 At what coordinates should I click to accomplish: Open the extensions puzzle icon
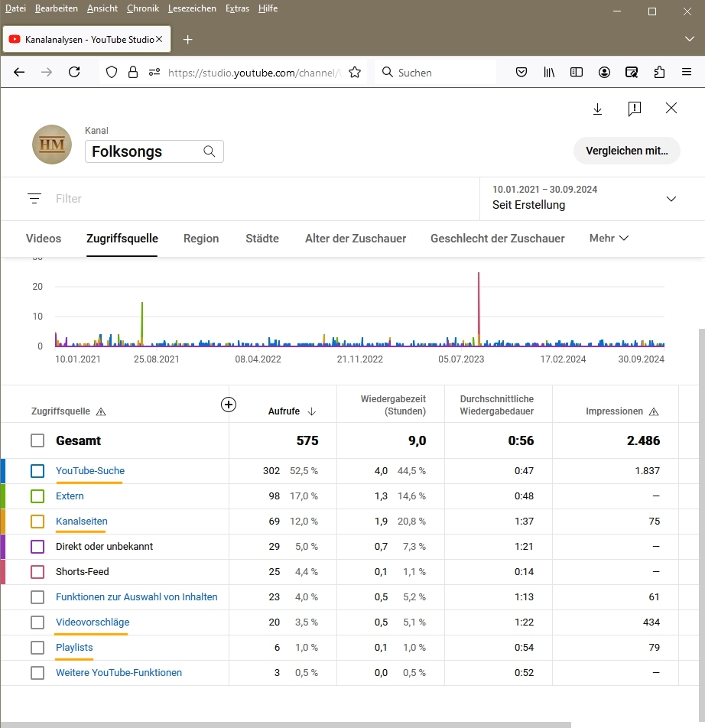[x=659, y=72]
